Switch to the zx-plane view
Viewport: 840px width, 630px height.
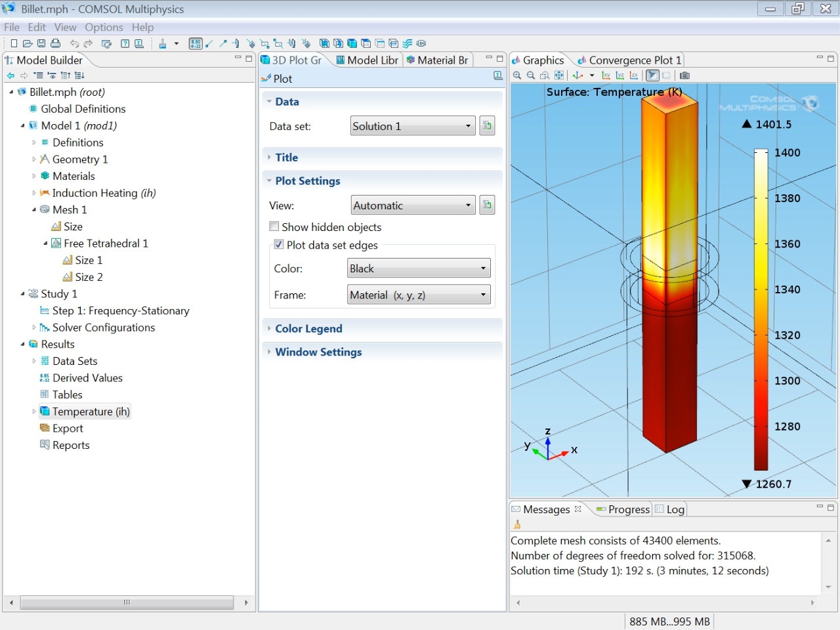tap(634, 75)
